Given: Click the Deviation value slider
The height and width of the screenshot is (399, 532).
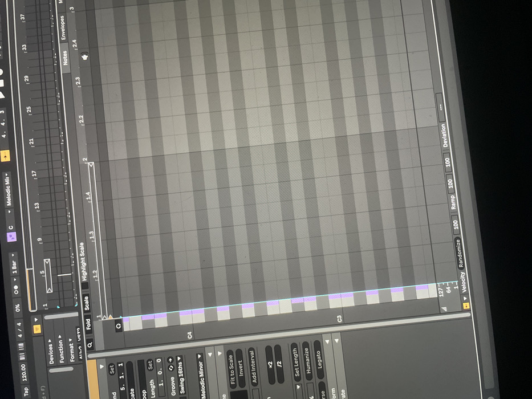Looking at the screenshot, I should (440, 108).
